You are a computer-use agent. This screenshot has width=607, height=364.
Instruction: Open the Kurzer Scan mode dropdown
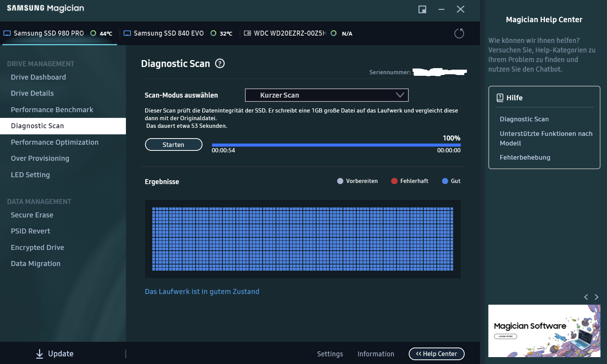[x=326, y=95]
